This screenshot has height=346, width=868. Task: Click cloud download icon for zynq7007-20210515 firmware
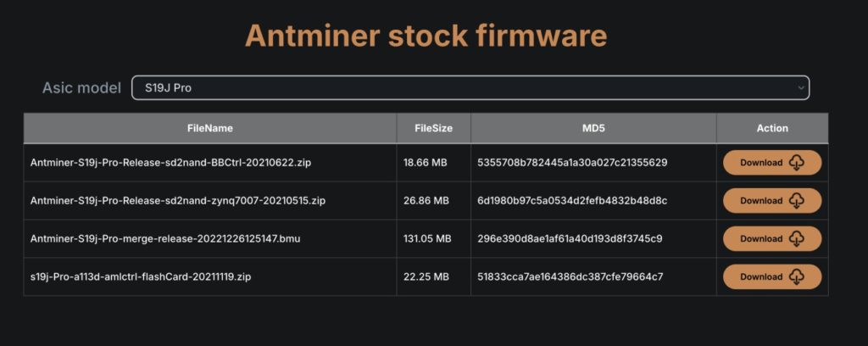point(796,201)
